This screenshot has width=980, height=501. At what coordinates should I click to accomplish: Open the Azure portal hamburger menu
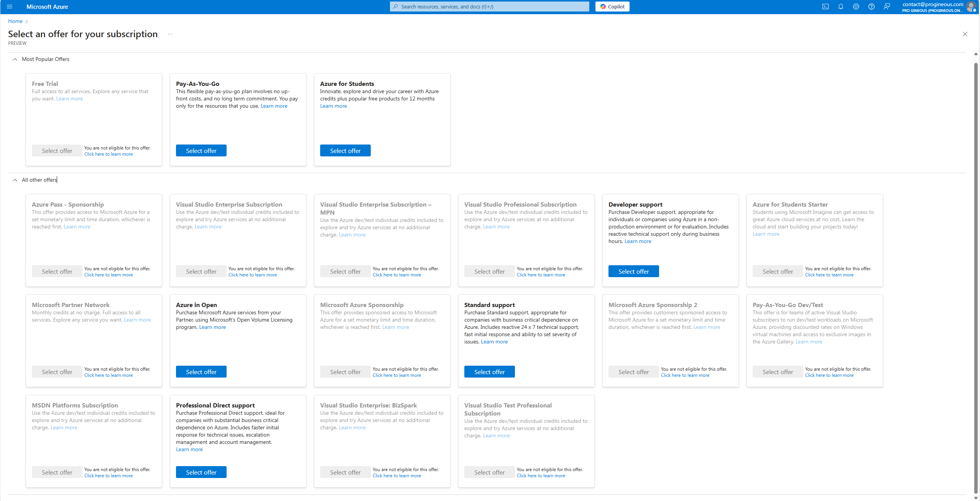[x=10, y=7]
